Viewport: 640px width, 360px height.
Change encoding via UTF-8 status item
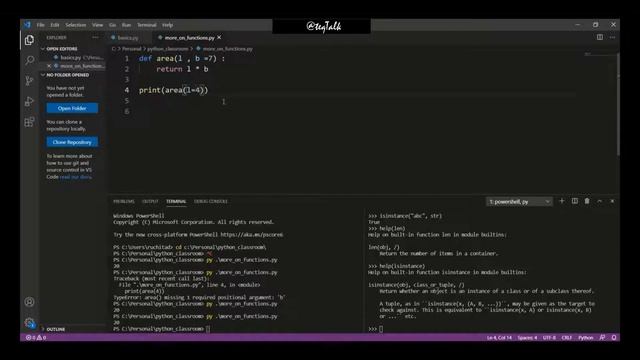point(549,338)
